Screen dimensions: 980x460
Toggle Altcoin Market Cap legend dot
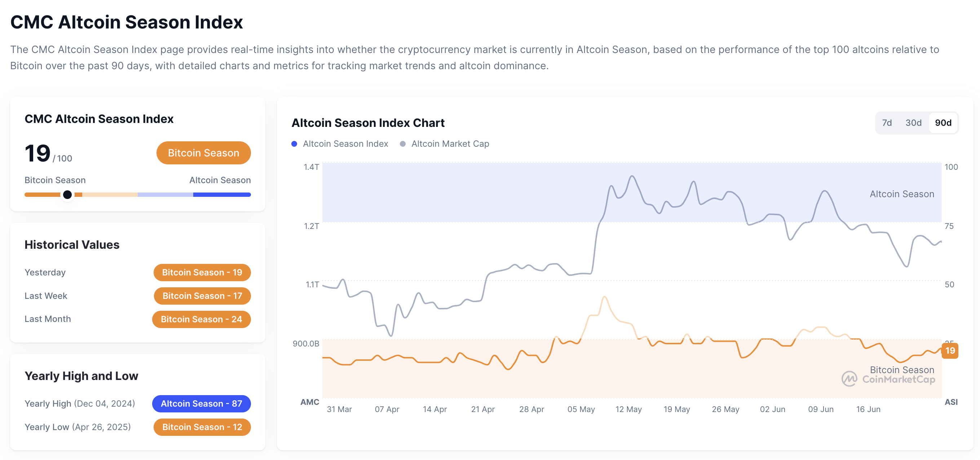[402, 144]
